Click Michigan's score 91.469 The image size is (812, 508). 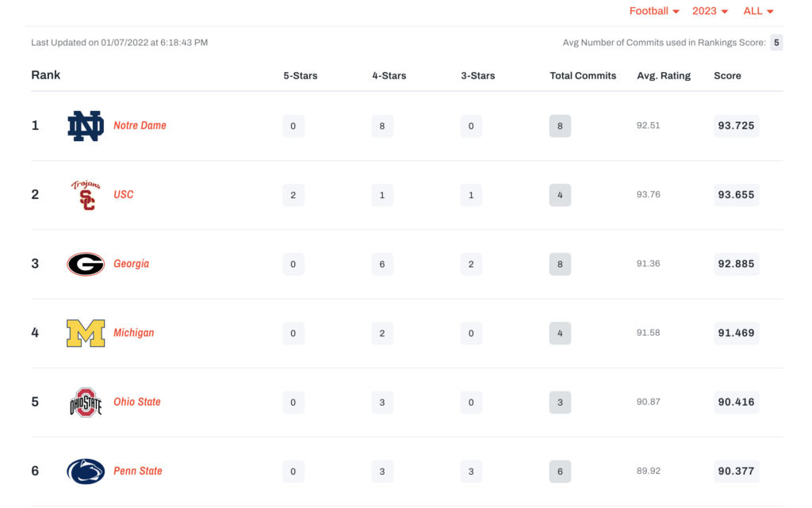[x=737, y=333]
